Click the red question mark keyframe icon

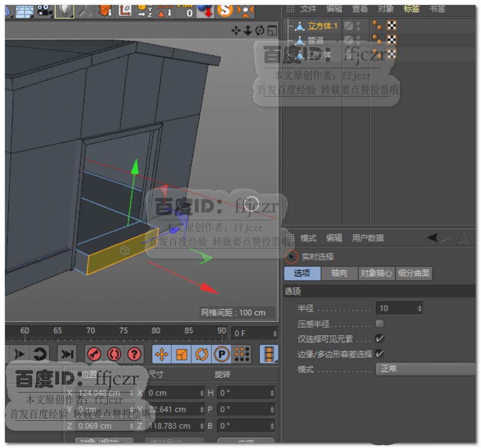coord(134,354)
